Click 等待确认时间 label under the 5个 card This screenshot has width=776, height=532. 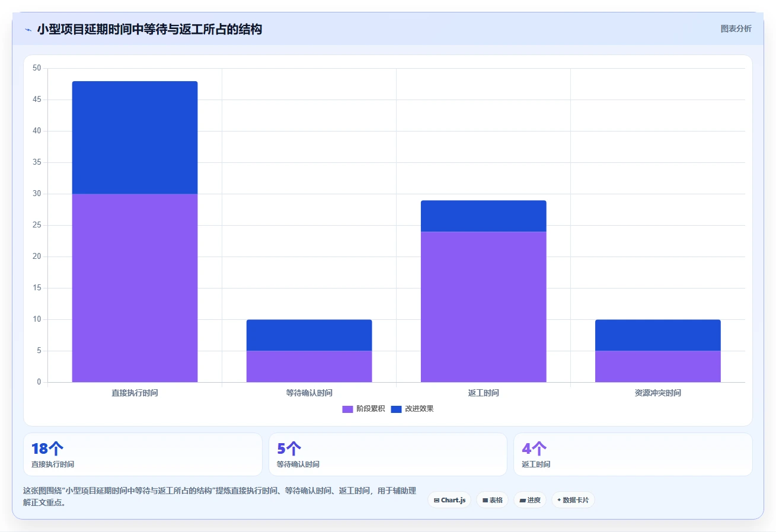point(298,464)
